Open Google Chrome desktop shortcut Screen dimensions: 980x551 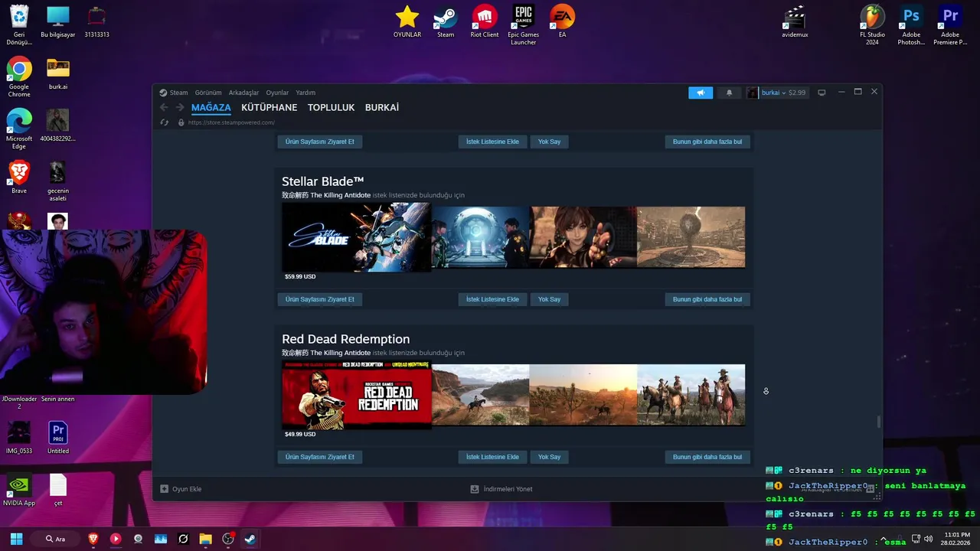click(19, 77)
